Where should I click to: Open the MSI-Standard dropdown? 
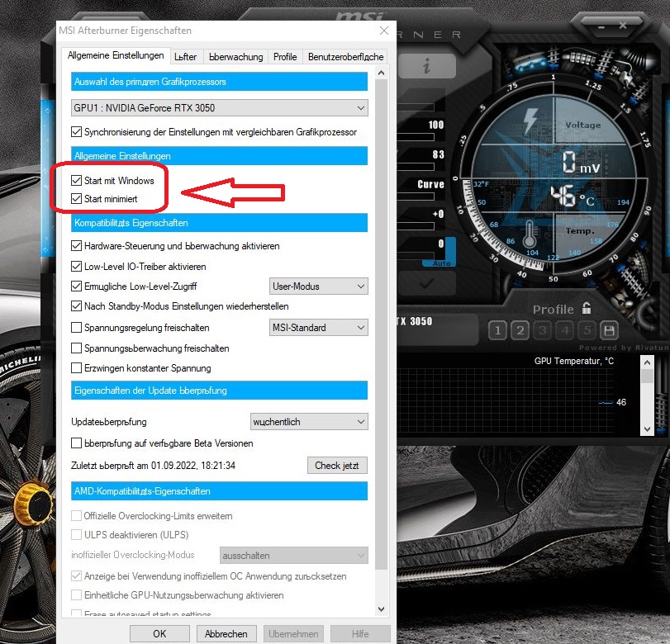pyautogui.click(x=318, y=328)
